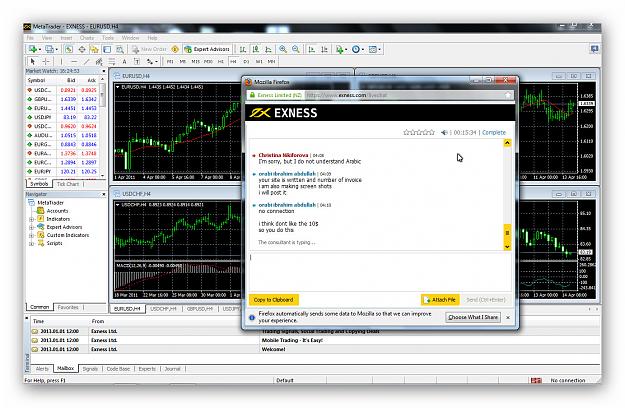Open the Tools menu
Image resolution: width=625 pixels, height=408 pixels.
tap(108, 38)
